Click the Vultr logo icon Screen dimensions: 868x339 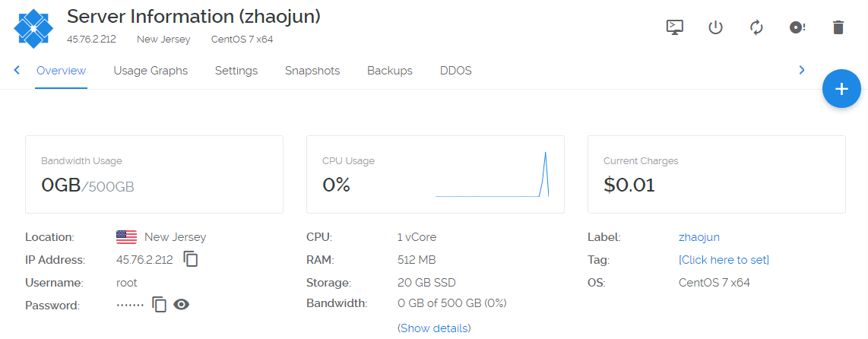[x=34, y=27]
